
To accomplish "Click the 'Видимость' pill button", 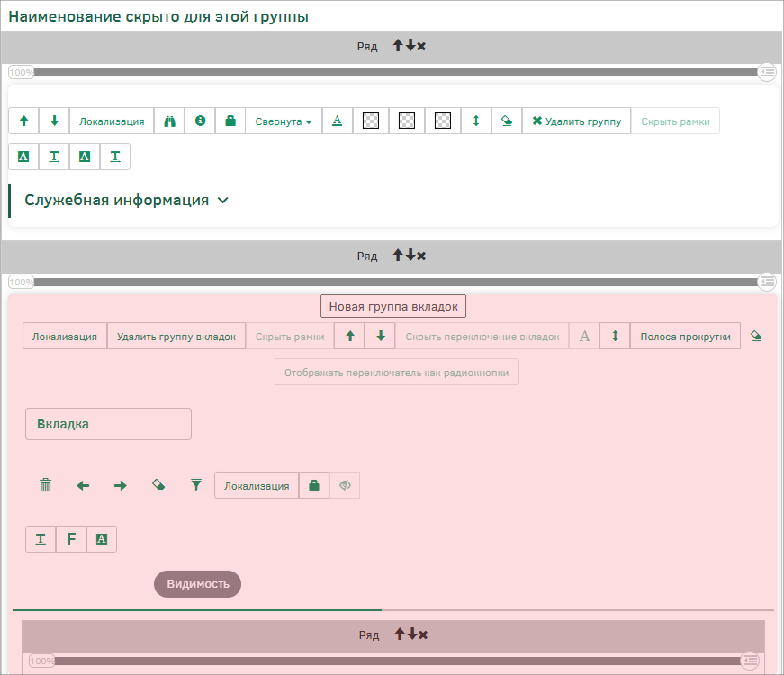I will [x=198, y=584].
